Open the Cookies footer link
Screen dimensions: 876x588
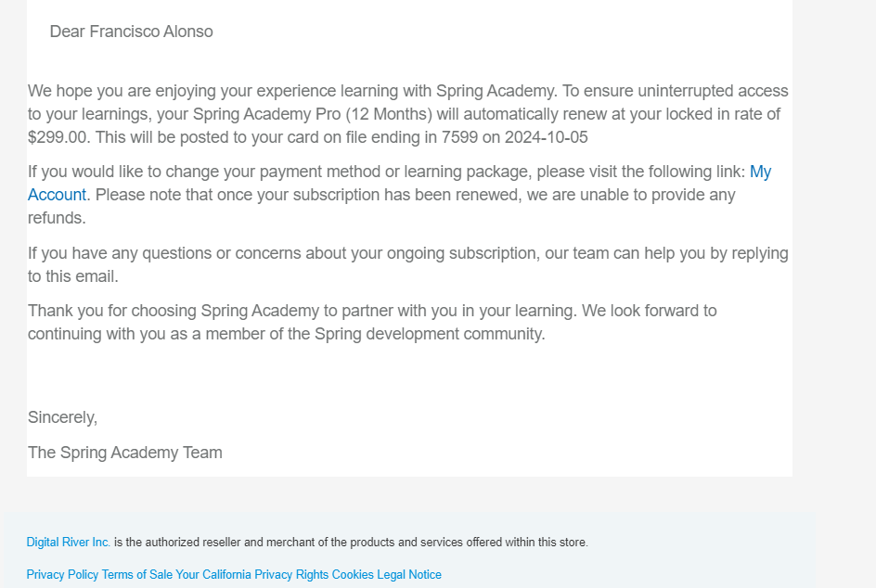(x=353, y=575)
